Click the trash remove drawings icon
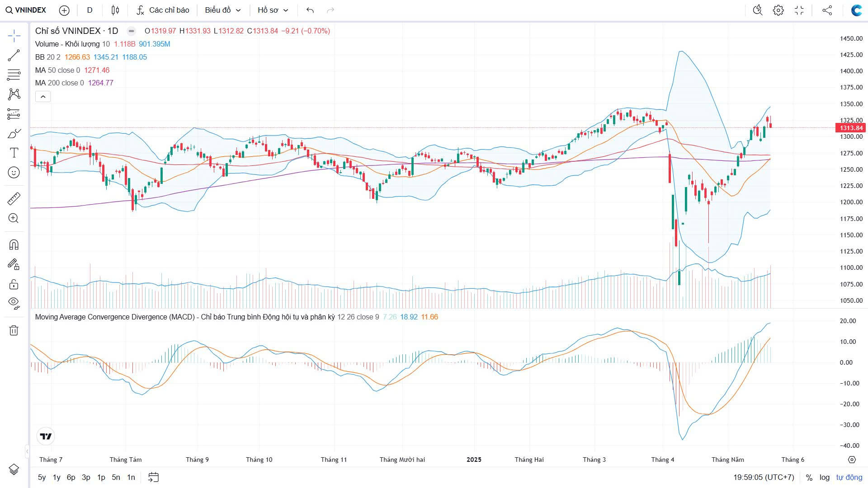This screenshot has height=488, width=868. [14, 330]
